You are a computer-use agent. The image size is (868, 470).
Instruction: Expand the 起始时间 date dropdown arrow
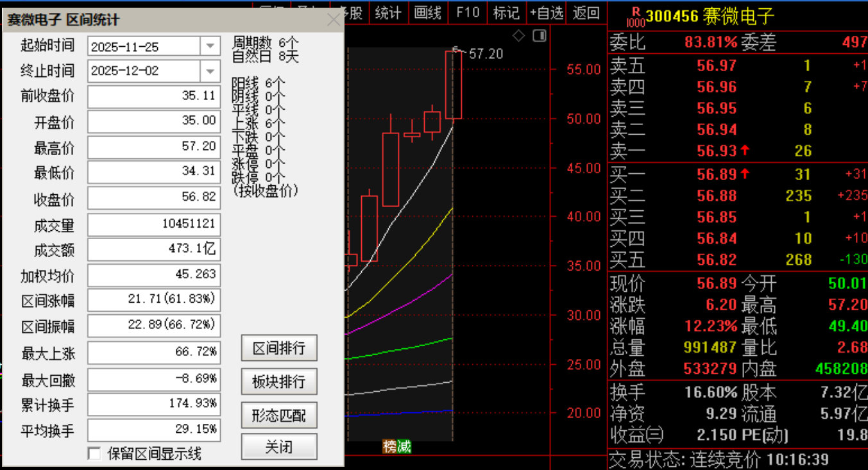(210, 46)
